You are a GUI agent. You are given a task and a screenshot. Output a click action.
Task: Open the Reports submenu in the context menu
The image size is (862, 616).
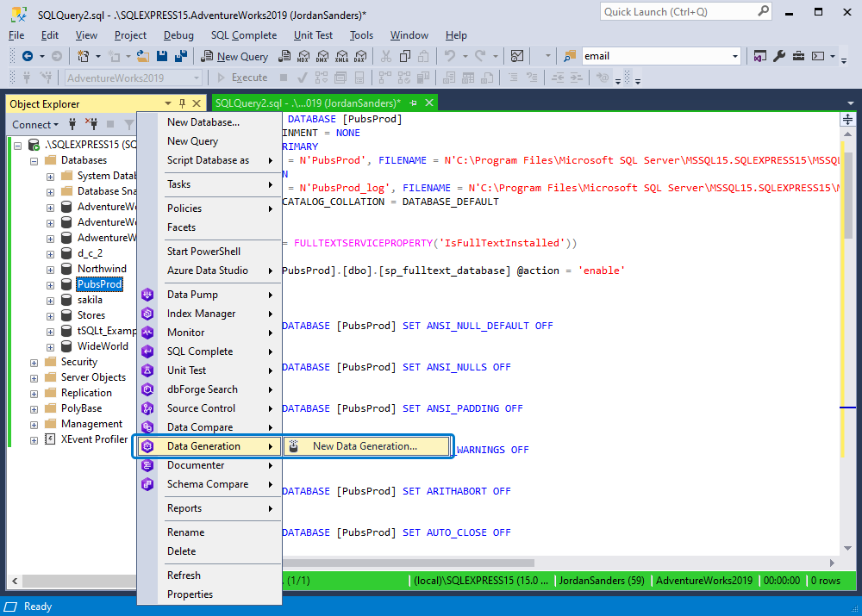(x=209, y=509)
